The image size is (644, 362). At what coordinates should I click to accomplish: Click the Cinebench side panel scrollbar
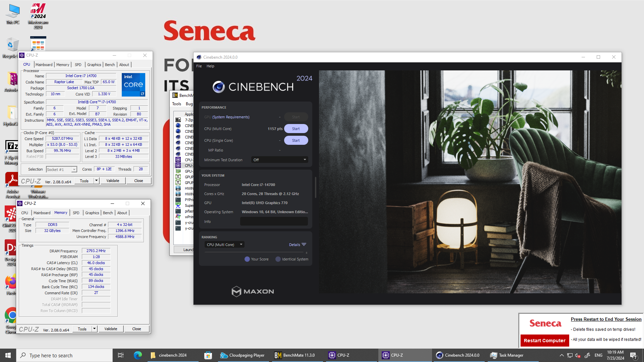coord(316,188)
